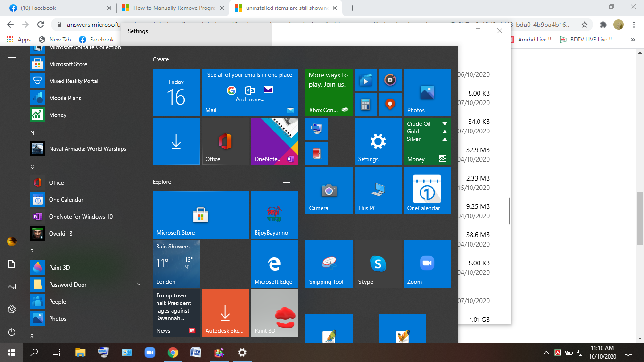
Task: Open a new Chrome tab
Action: coord(353,8)
